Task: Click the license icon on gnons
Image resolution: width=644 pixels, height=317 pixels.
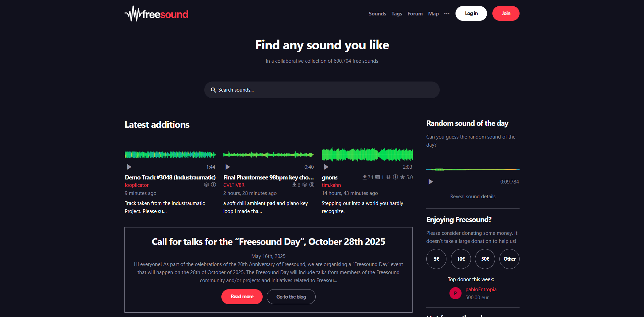Action: pos(395,177)
